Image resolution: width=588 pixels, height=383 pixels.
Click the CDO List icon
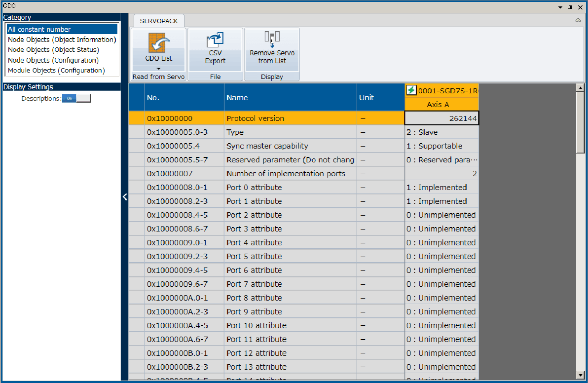pyautogui.click(x=159, y=43)
